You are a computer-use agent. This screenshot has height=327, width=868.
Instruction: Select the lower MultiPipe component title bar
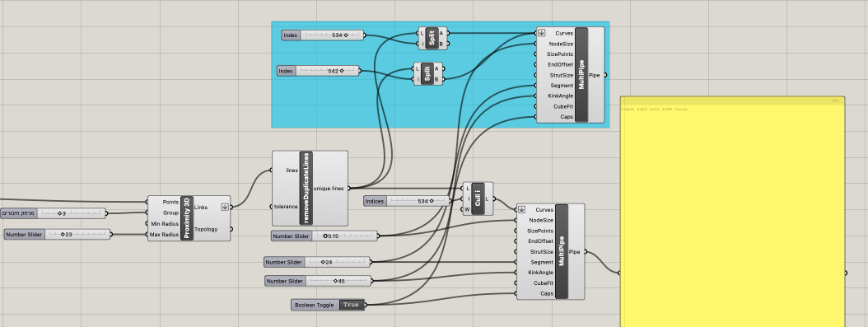(x=562, y=252)
